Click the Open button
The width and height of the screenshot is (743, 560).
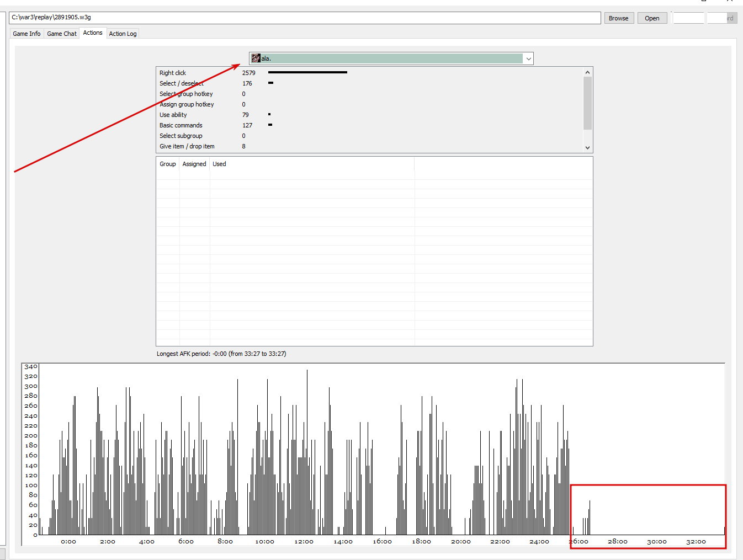(x=652, y=18)
